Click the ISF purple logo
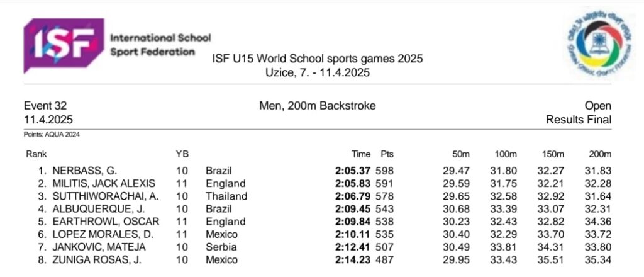Viewport: 644px width, 277px height. (x=64, y=45)
